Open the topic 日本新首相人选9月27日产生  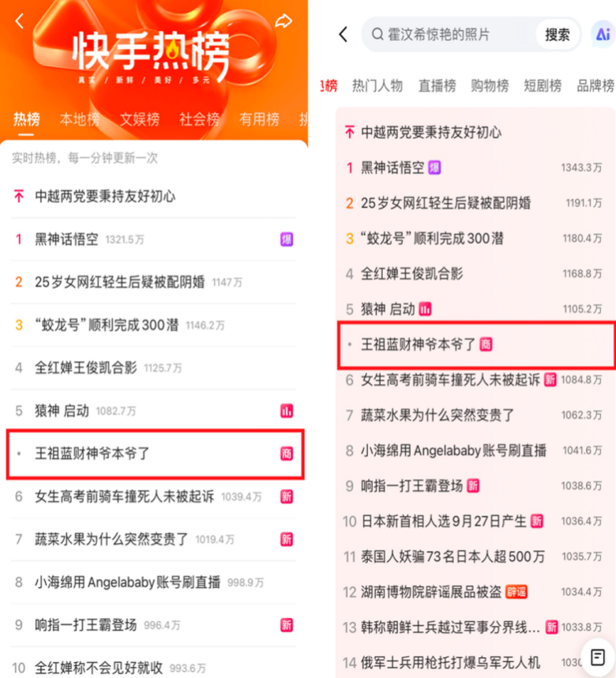444,522
